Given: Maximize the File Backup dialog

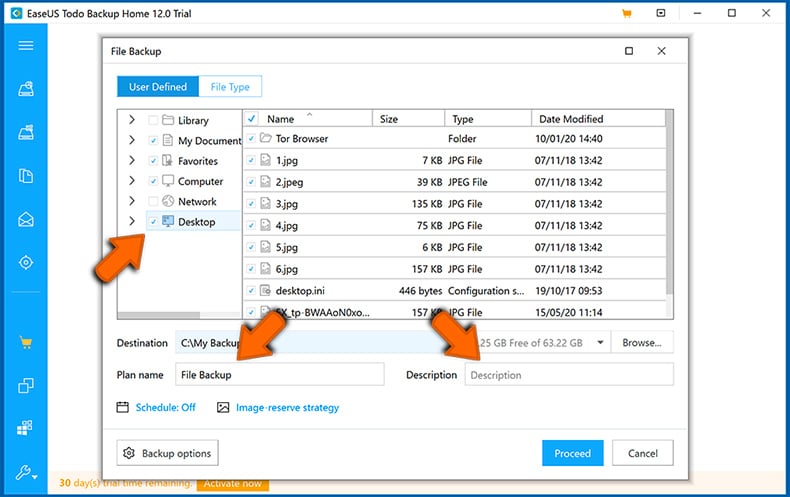Looking at the screenshot, I should 629,51.
